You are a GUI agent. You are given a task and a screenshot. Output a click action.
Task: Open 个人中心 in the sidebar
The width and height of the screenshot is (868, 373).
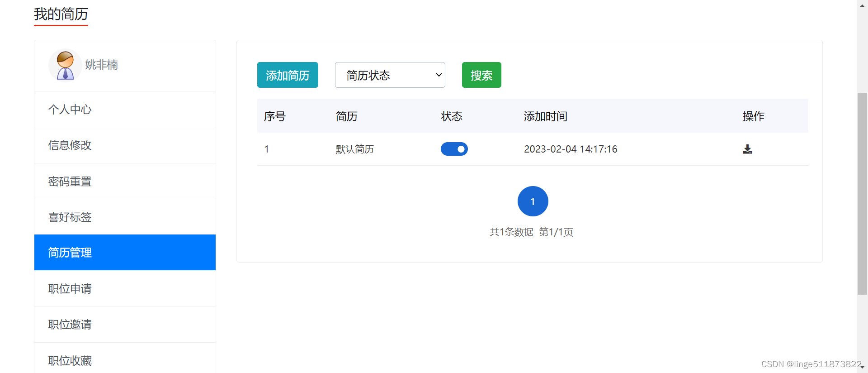[125, 109]
